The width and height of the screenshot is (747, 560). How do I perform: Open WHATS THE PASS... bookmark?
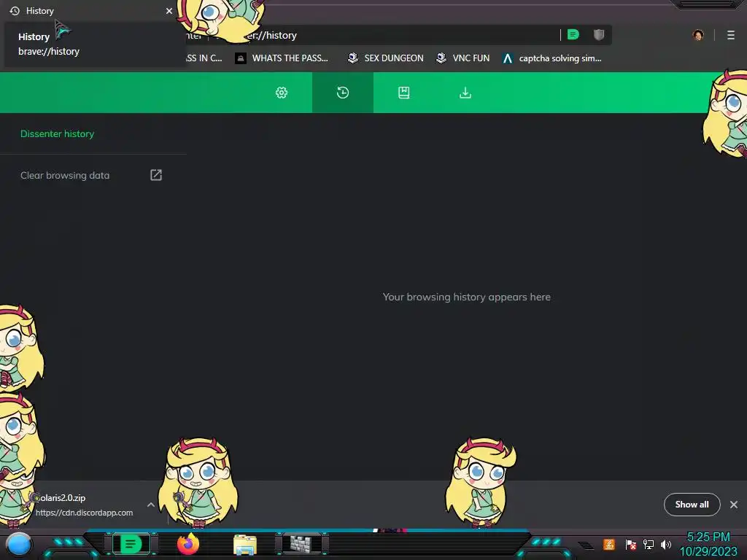[282, 58]
